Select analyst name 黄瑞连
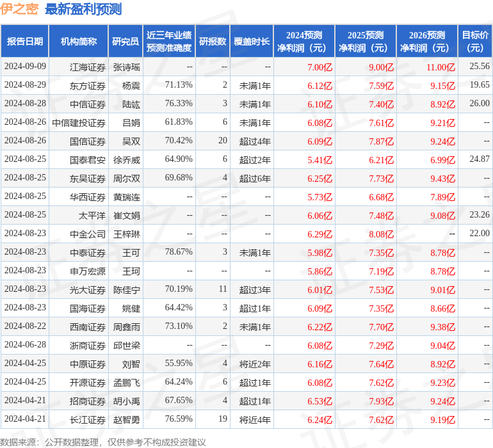The height and width of the screenshot is (448, 493). coord(126,197)
